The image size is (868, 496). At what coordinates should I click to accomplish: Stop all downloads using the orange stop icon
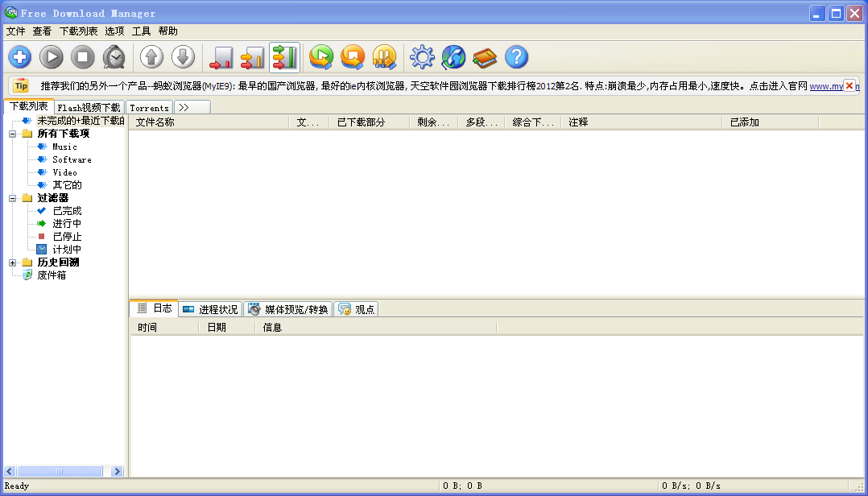pos(353,57)
